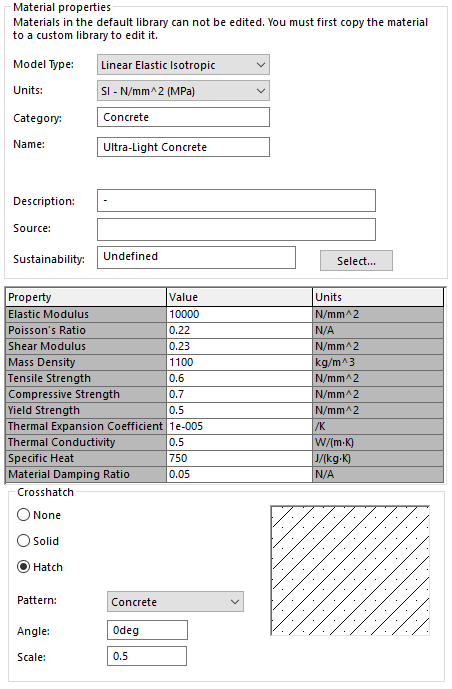Click the Description input field

[x=236, y=201]
